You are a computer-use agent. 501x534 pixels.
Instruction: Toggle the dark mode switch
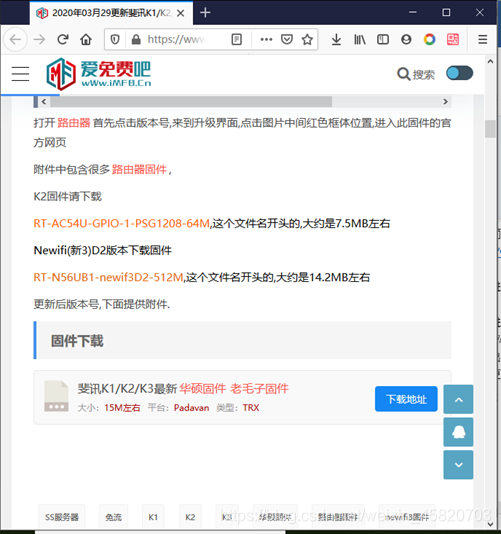click(x=459, y=73)
